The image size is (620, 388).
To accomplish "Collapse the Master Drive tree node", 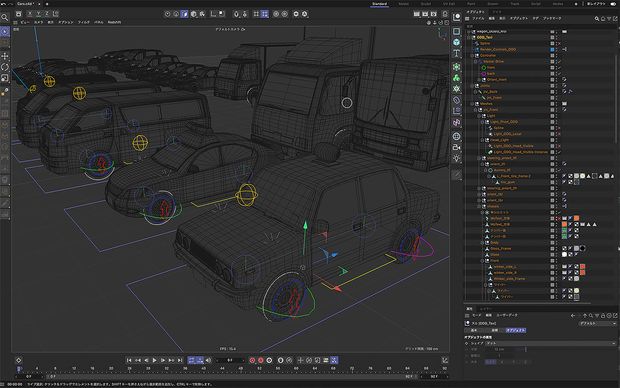I will coord(476,61).
